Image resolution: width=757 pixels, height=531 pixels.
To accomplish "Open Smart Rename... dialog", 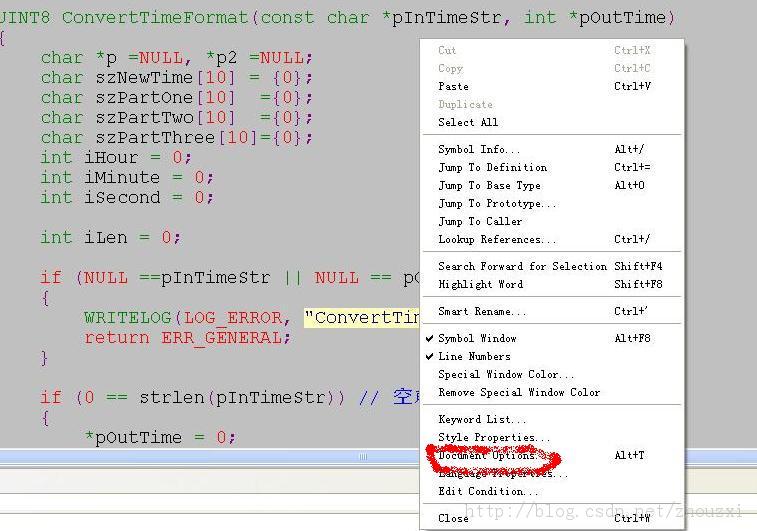I will tap(551, 311).
